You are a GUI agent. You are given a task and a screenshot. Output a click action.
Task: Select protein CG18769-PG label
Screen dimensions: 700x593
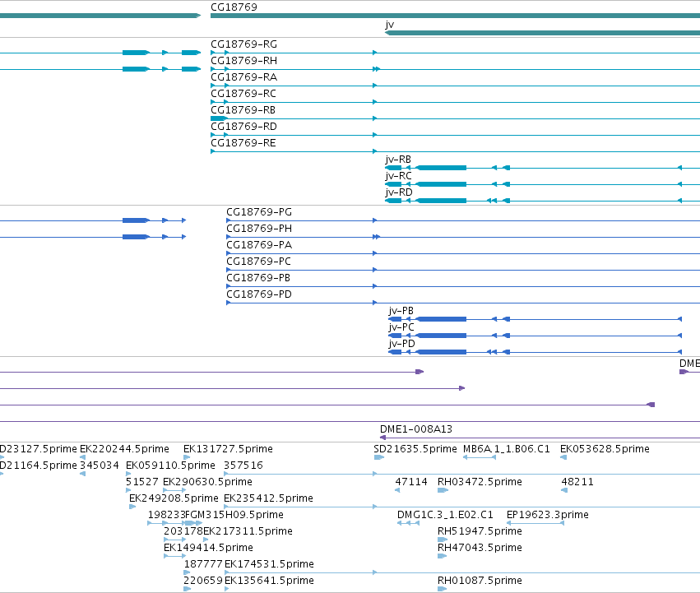click(259, 212)
